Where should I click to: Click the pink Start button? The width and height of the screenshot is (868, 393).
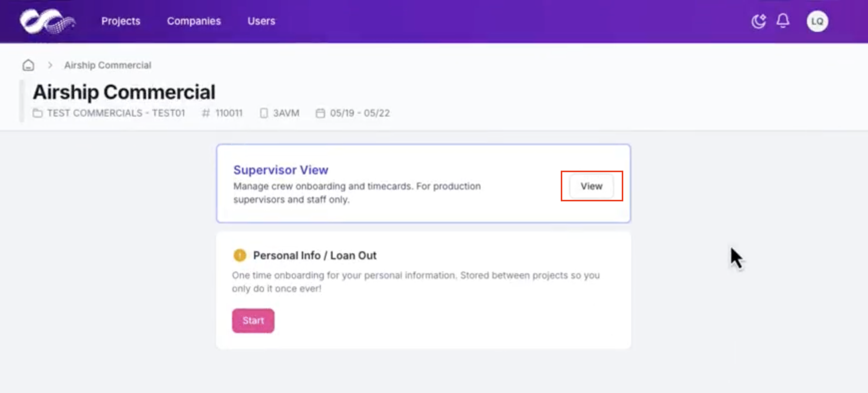[253, 321]
